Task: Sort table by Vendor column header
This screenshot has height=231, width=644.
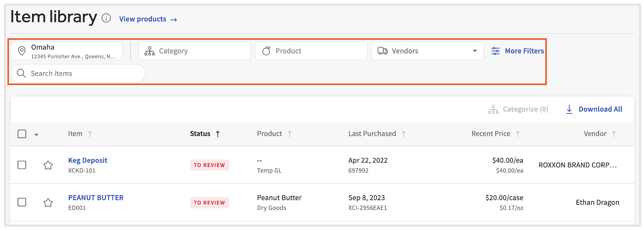Action: click(595, 134)
